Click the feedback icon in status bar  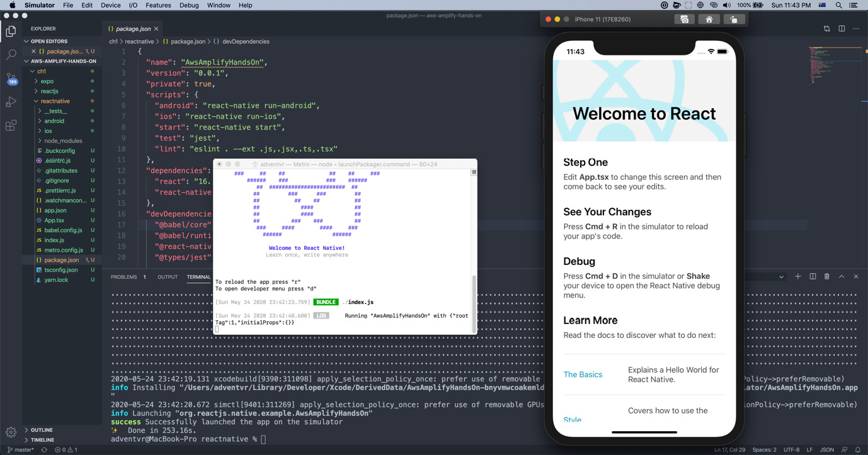coord(844,450)
